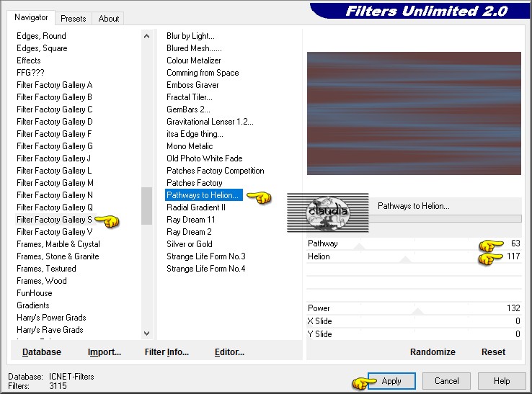Choose the Blur by Light... filter

[x=191, y=36]
